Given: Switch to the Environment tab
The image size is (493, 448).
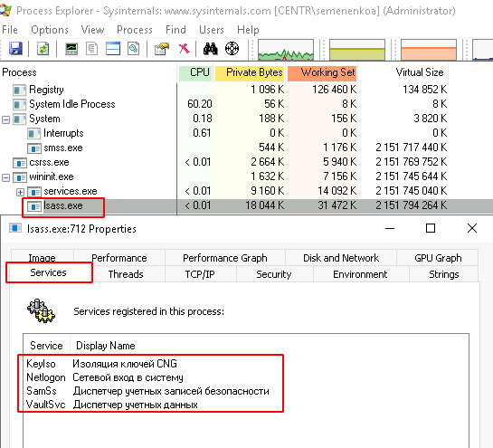Looking at the screenshot, I should point(360,274).
